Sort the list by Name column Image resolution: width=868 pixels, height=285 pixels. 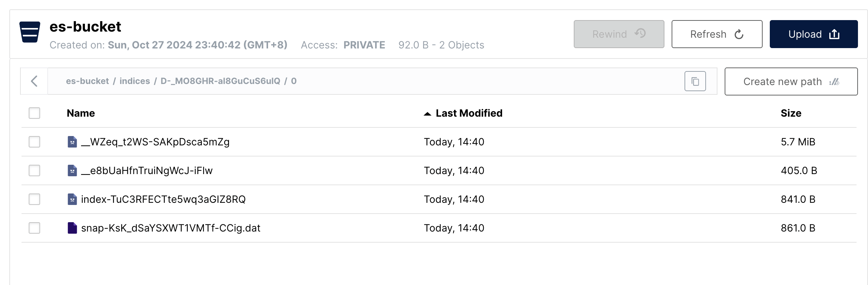(81, 113)
